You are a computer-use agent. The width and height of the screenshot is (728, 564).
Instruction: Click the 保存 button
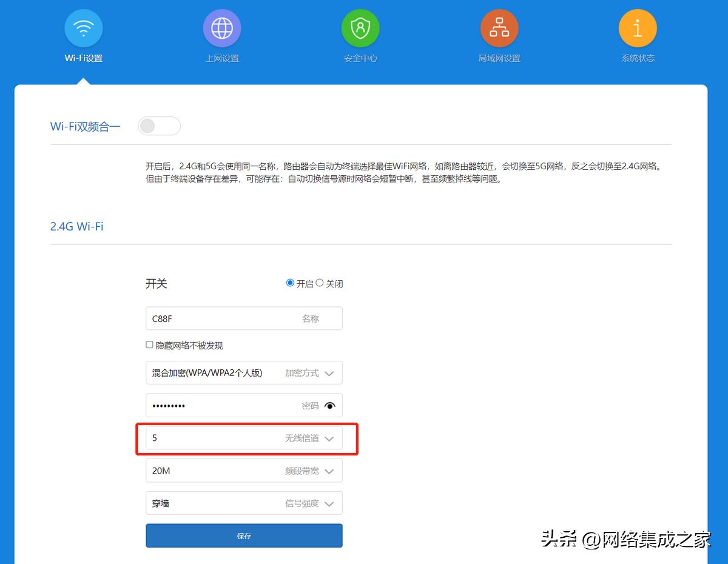tap(244, 535)
